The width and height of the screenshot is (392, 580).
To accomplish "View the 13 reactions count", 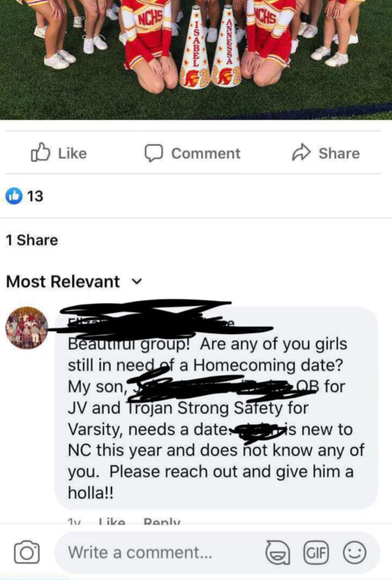I will [35, 196].
